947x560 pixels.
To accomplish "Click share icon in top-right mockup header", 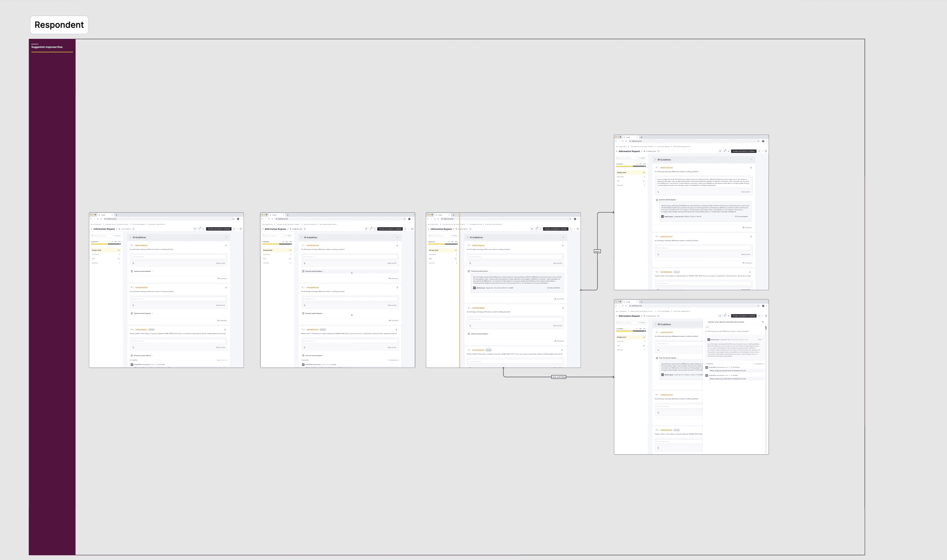I will 724,151.
